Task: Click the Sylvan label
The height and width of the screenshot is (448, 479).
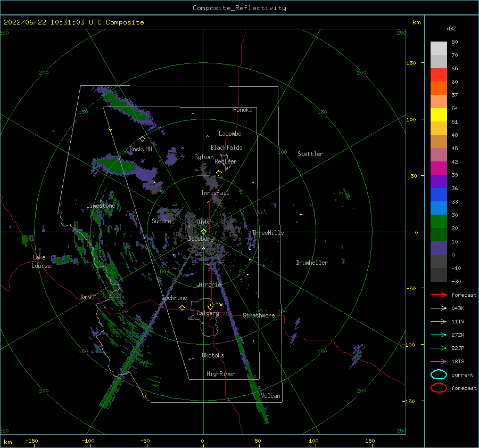Action: [204, 158]
